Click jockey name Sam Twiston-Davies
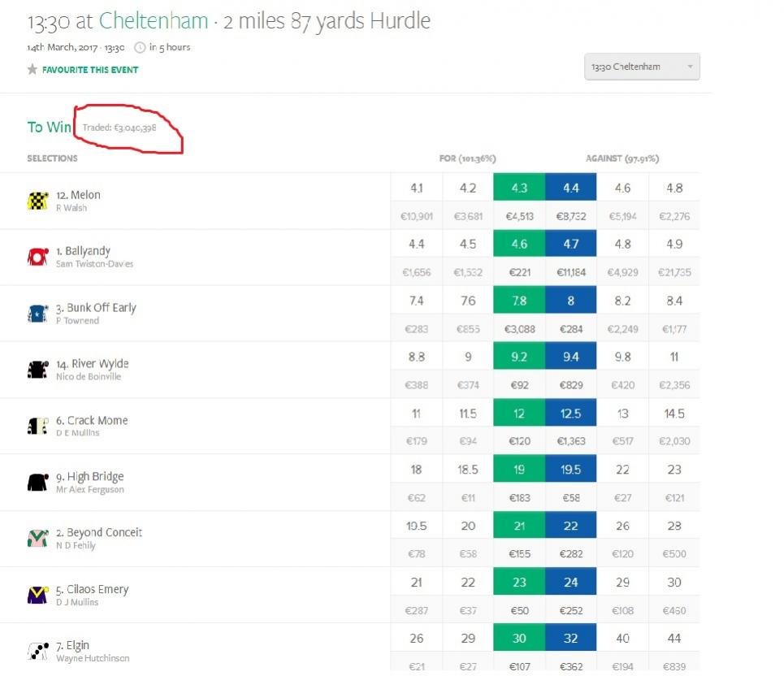The width and height of the screenshot is (784, 676). (94, 264)
